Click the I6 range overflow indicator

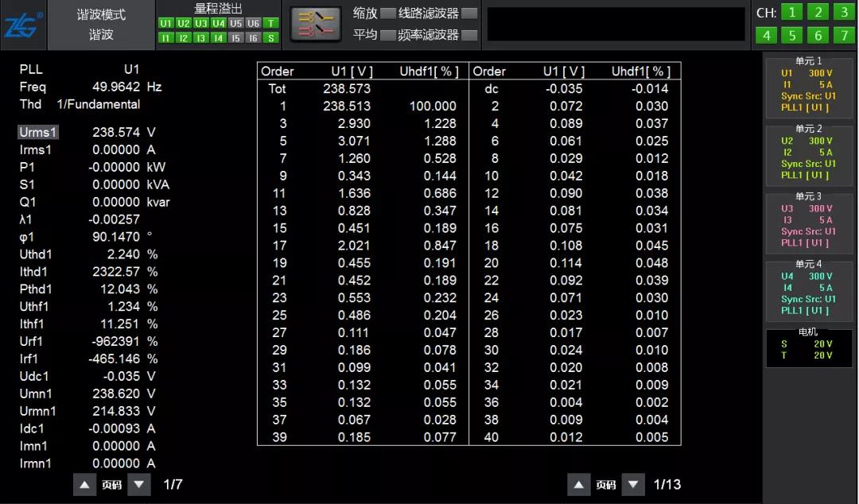(x=253, y=37)
